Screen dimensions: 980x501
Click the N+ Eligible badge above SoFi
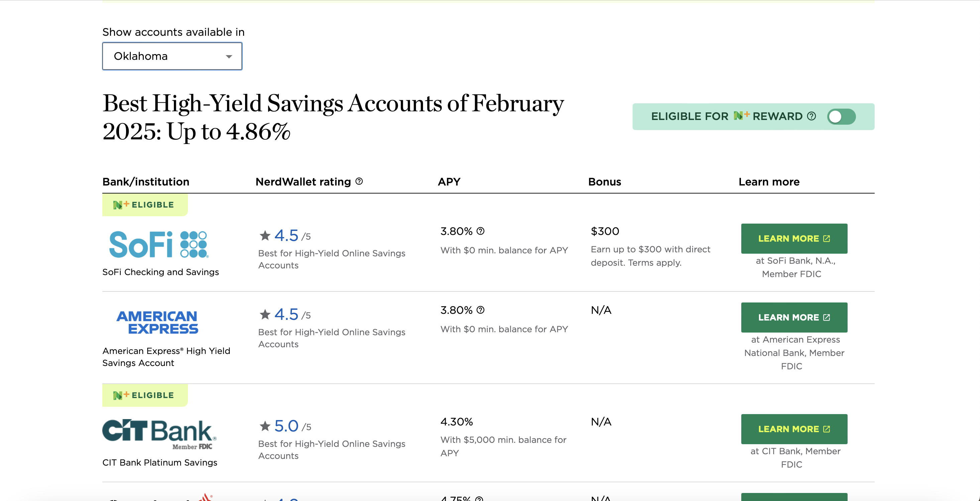click(144, 205)
